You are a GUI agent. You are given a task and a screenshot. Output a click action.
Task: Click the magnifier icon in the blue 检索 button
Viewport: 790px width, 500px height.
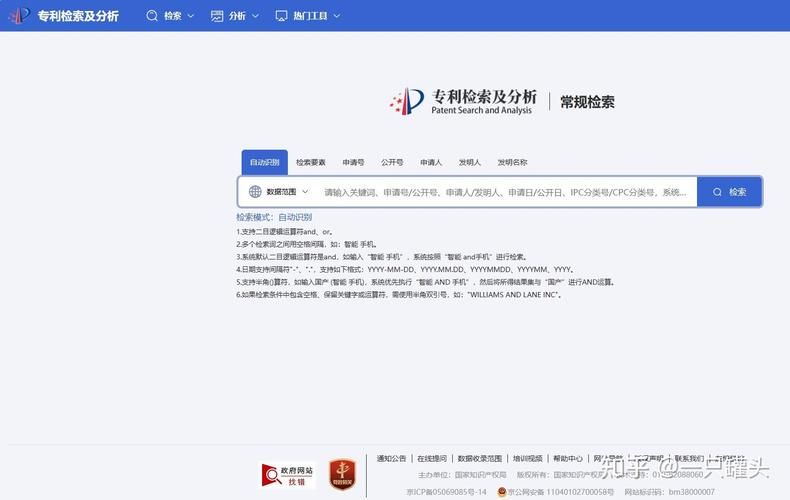click(x=717, y=192)
